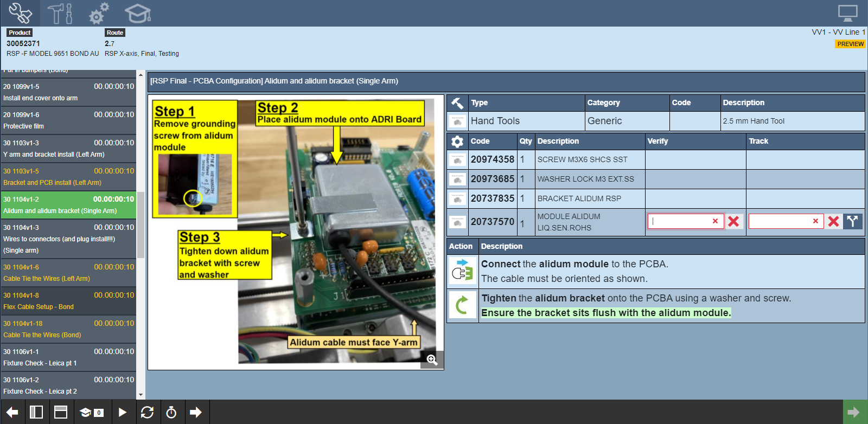The height and width of the screenshot is (424, 868).
Task: Select step 'Wires to connectors' (Single arm)
Action: pos(68,239)
